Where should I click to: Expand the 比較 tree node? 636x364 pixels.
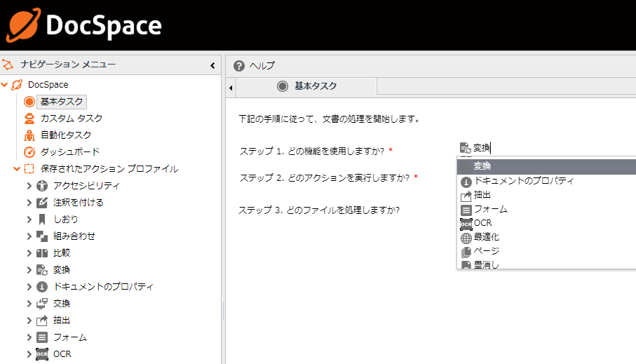(x=29, y=253)
